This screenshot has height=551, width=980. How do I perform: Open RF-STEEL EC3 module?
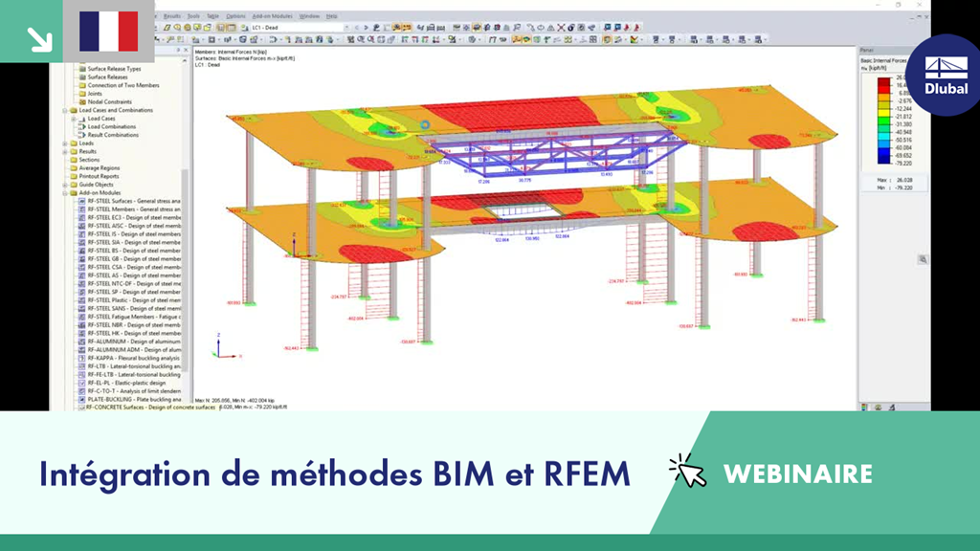click(x=134, y=217)
